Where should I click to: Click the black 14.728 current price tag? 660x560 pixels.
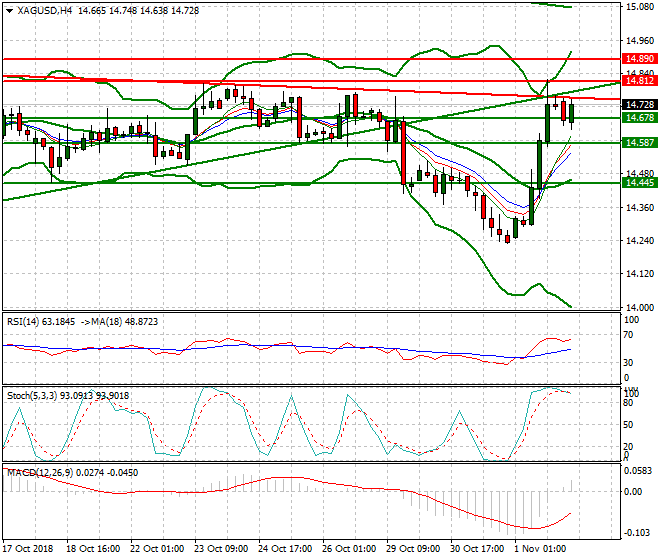click(x=639, y=104)
